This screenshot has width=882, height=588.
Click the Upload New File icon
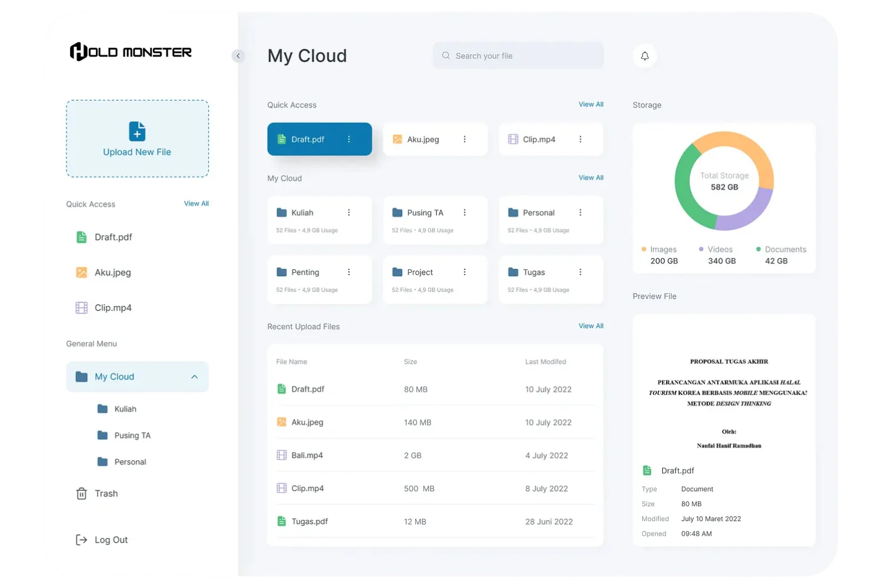pyautogui.click(x=137, y=131)
